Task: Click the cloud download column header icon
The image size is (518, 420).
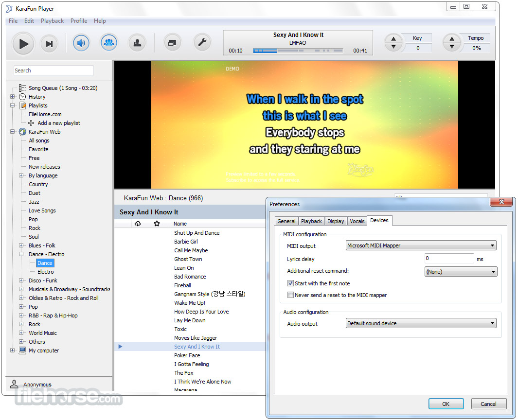Action: pyautogui.click(x=138, y=224)
